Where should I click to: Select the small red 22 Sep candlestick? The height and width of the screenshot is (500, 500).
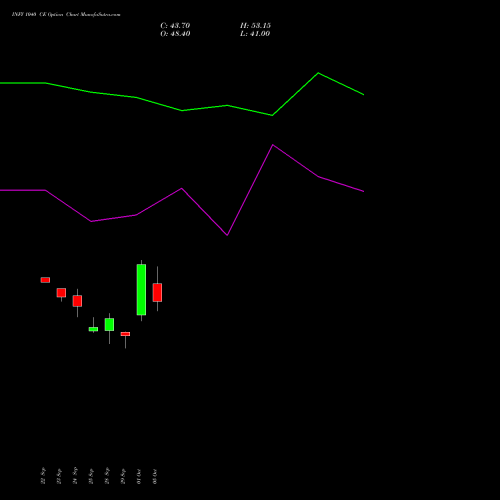(45, 280)
